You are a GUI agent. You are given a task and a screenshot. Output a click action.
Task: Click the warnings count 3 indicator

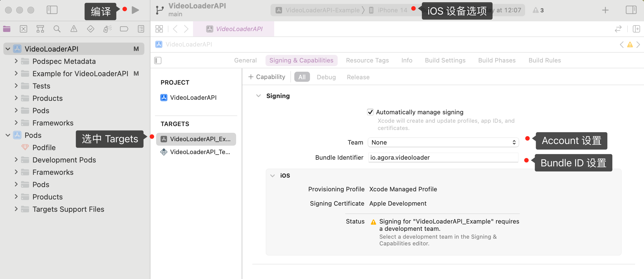[538, 10]
